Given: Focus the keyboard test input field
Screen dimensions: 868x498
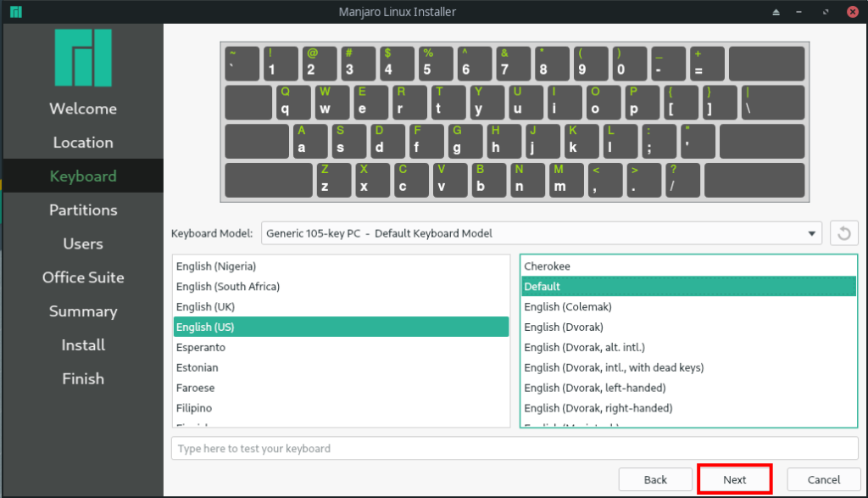Looking at the screenshot, I should [x=515, y=448].
